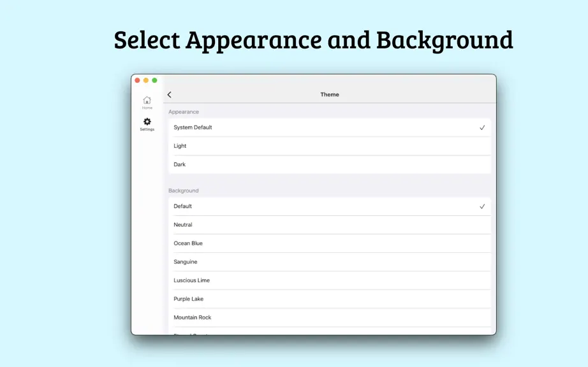Maximize window with green button
This screenshot has height=367, width=588.
pyautogui.click(x=154, y=80)
